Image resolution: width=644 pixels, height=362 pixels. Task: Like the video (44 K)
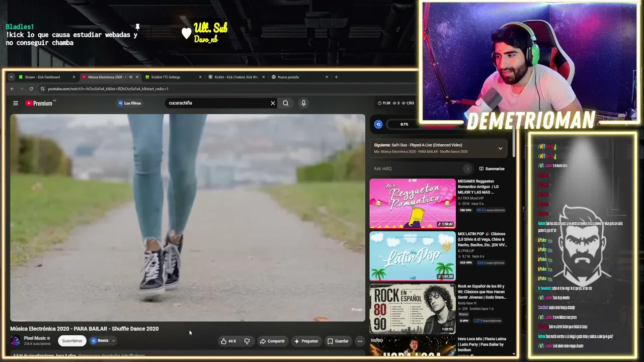tap(228, 341)
